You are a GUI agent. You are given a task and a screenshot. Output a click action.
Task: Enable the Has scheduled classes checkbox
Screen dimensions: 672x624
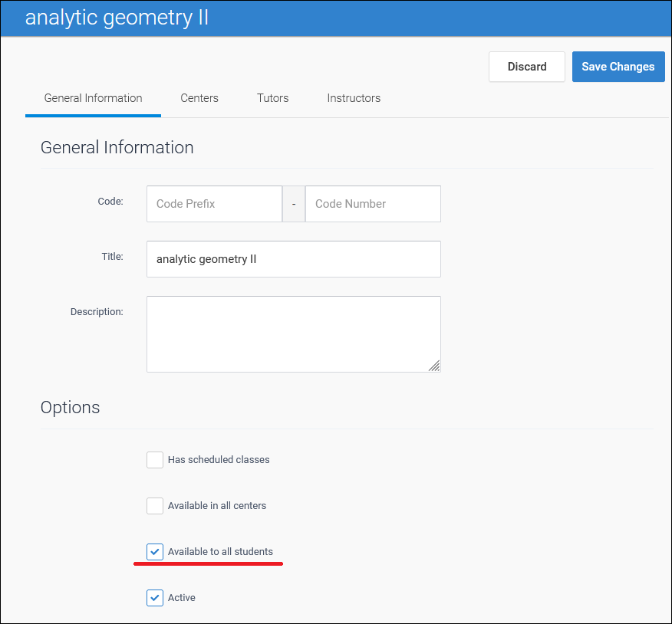[x=155, y=460]
